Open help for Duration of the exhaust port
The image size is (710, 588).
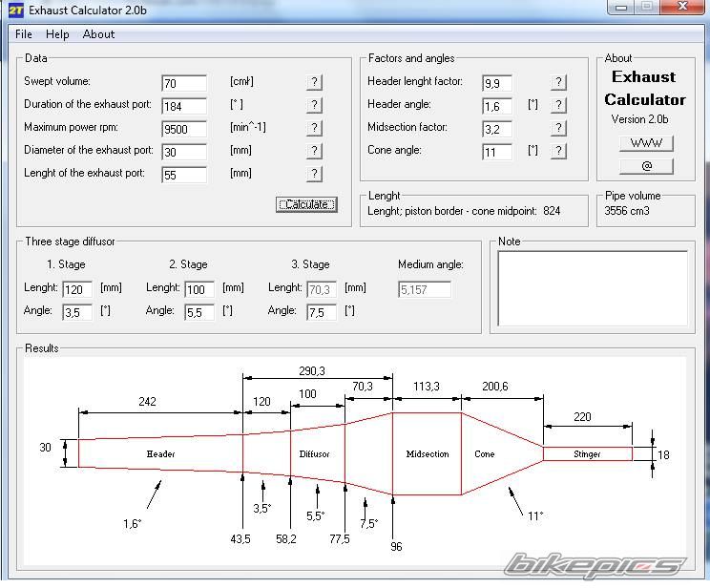point(314,106)
